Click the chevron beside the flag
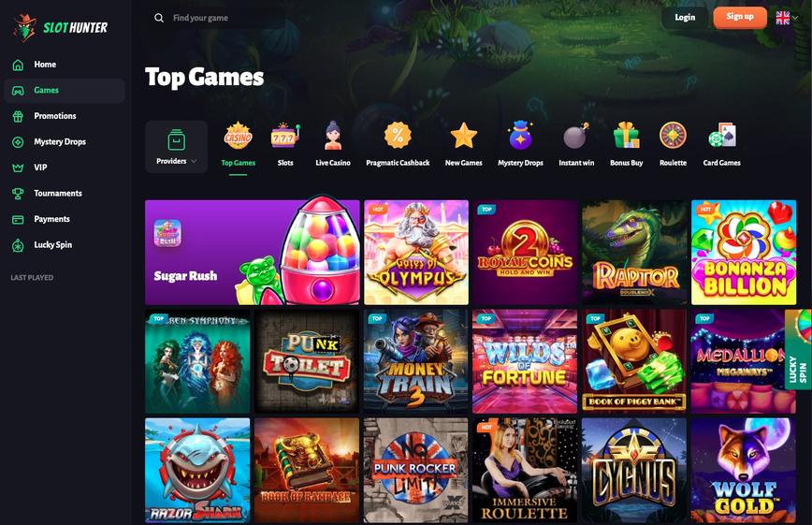The width and height of the screenshot is (812, 525). point(795,18)
